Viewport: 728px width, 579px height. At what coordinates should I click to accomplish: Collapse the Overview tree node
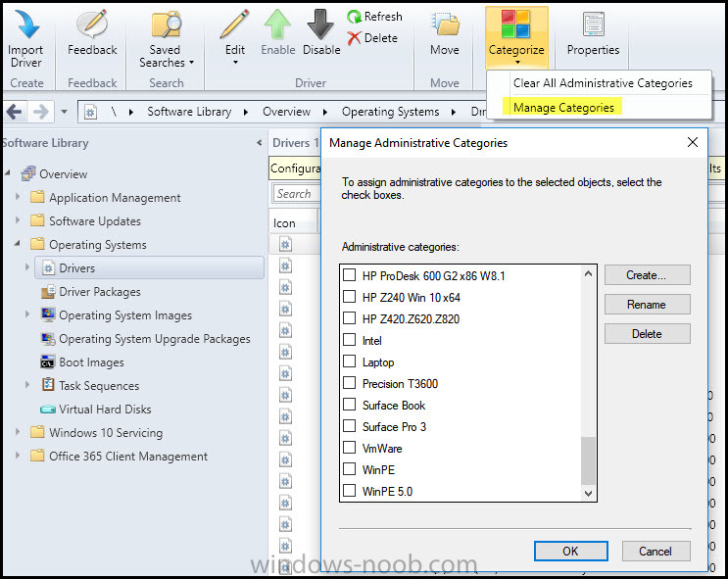coord(8,173)
